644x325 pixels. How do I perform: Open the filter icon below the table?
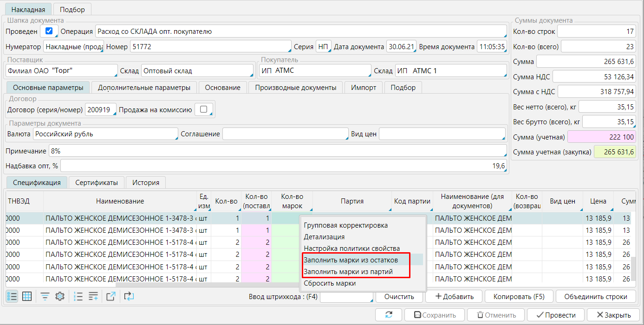pyautogui.click(x=45, y=297)
